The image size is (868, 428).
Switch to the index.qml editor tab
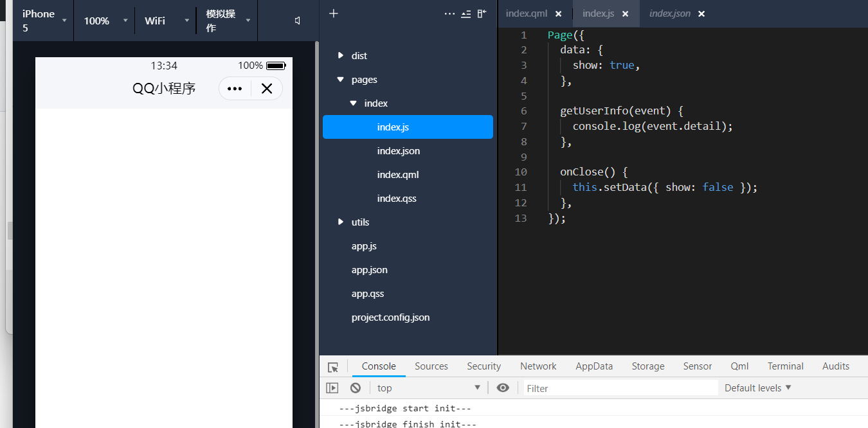(x=527, y=13)
